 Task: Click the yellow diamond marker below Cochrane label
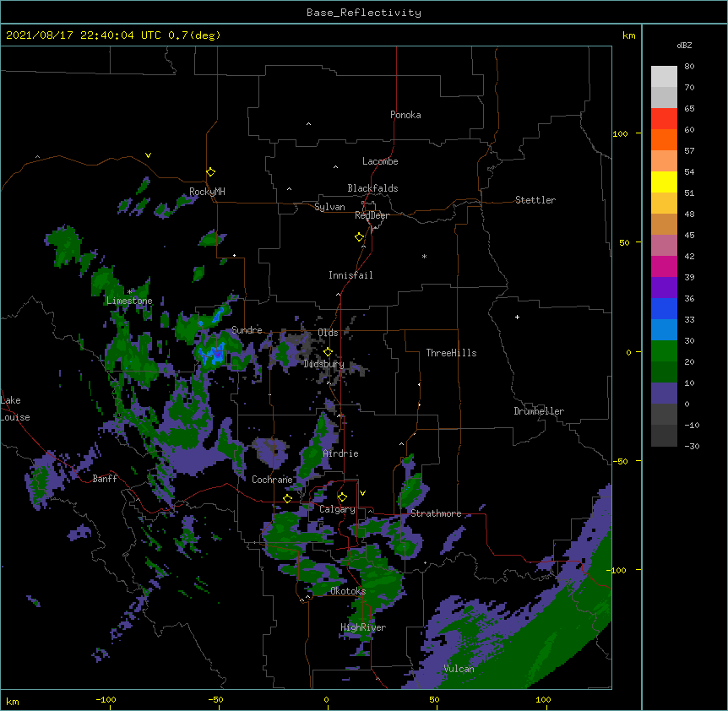click(287, 498)
